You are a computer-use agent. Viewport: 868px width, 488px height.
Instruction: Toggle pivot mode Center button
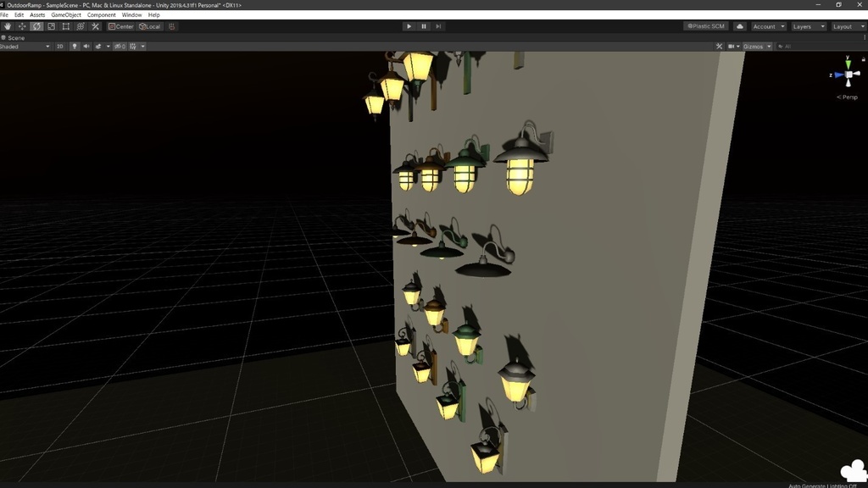click(120, 26)
